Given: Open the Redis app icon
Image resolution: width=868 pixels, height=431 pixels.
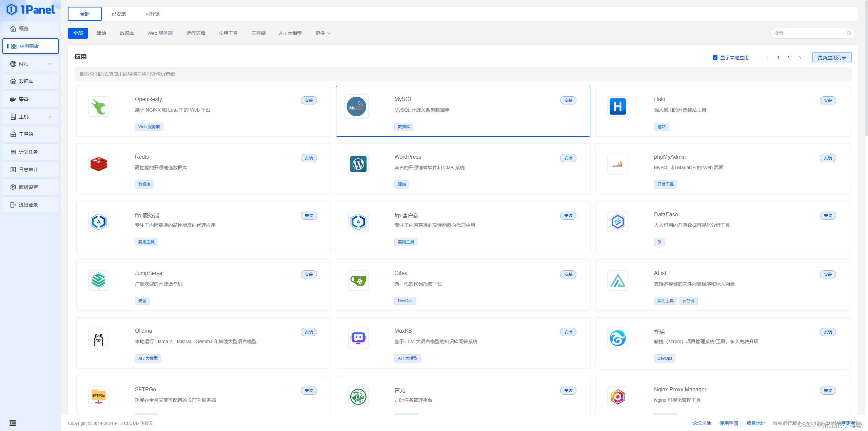Looking at the screenshot, I should [99, 164].
